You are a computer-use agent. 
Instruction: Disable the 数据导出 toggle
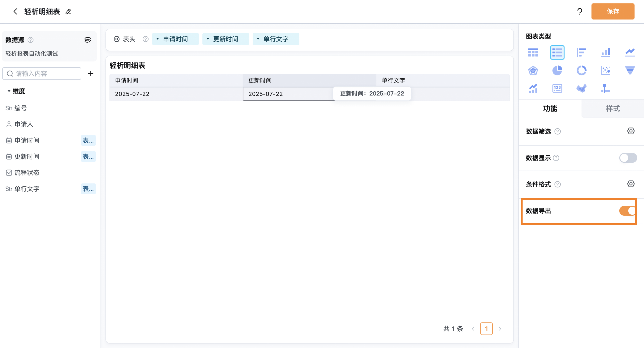point(628,211)
